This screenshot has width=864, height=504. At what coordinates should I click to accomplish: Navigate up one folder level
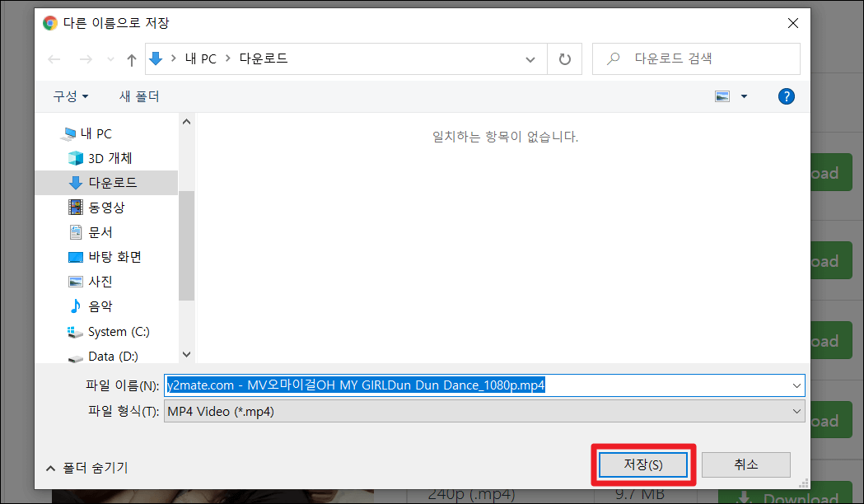(132, 58)
